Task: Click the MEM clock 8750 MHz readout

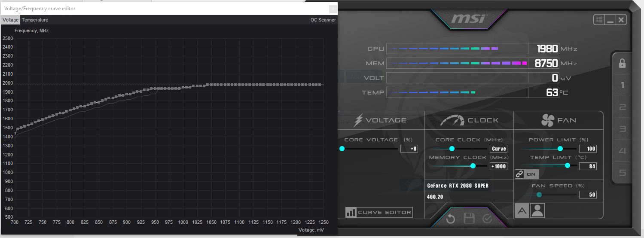Action: (x=543, y=63)
